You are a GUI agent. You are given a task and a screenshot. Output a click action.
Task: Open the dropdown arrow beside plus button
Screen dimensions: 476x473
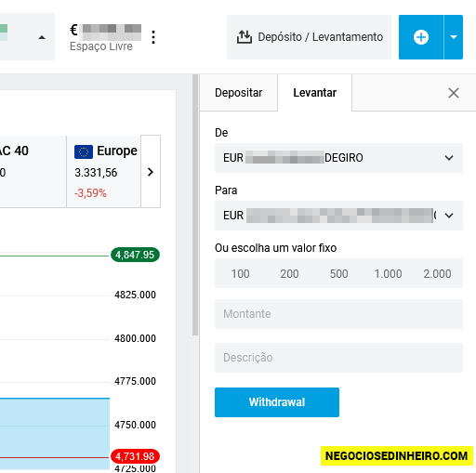454,37
